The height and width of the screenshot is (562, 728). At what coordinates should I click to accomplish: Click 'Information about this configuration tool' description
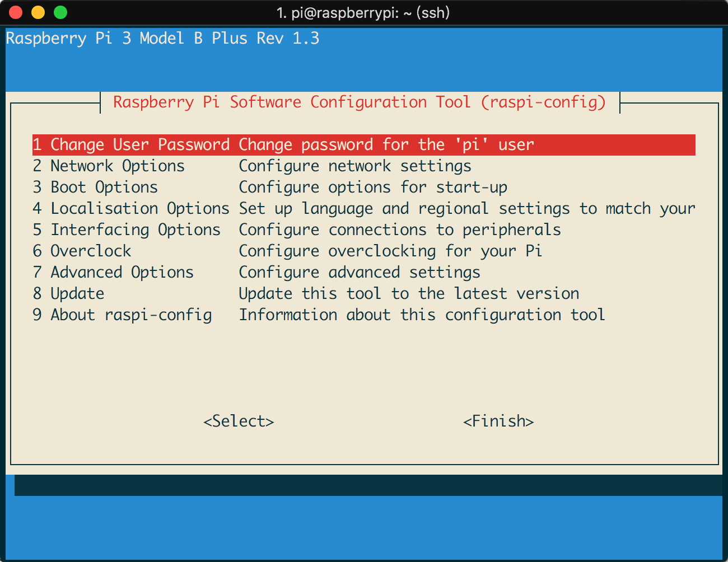(421, 315)
